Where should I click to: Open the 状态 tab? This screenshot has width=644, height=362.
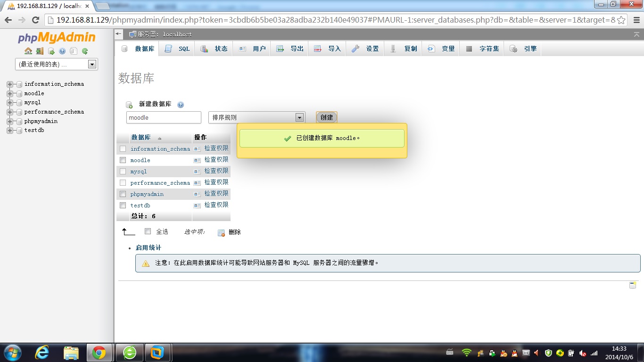click(x=214, y=49)
